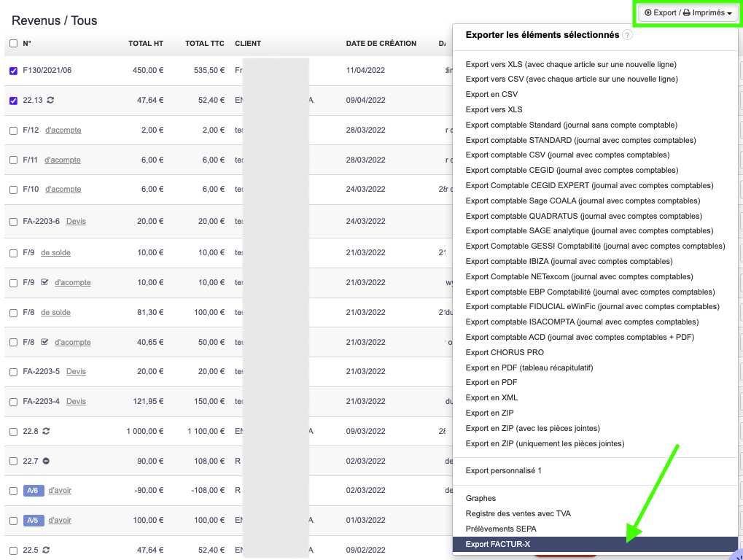This screenshot has width=743, height=560.
Task: Follow the d'avoir link on A/5 row
Action: [60, 521]
